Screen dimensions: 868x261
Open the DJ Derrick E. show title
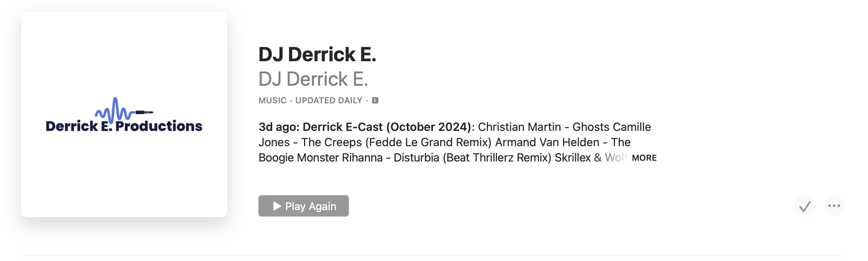tap(317, 55)
